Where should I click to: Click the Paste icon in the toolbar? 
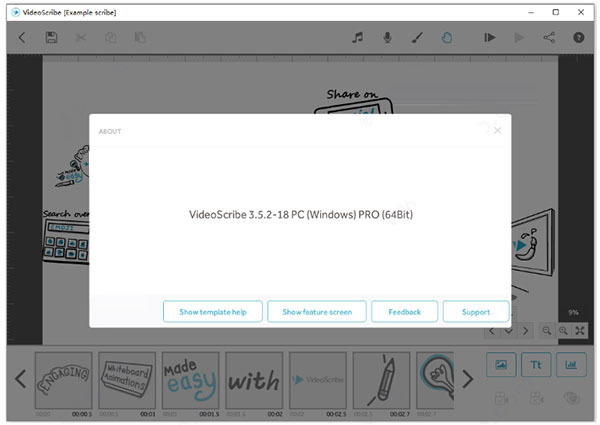(x=140, y=37)
